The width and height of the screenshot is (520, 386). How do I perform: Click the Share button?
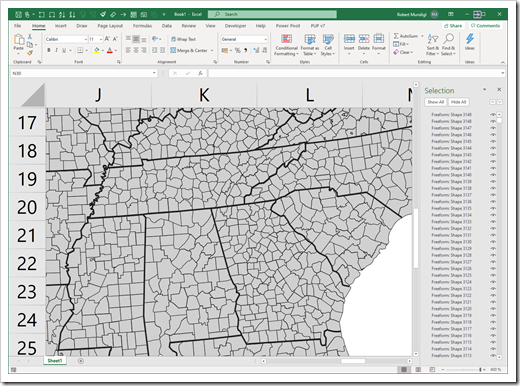(453, 26)
